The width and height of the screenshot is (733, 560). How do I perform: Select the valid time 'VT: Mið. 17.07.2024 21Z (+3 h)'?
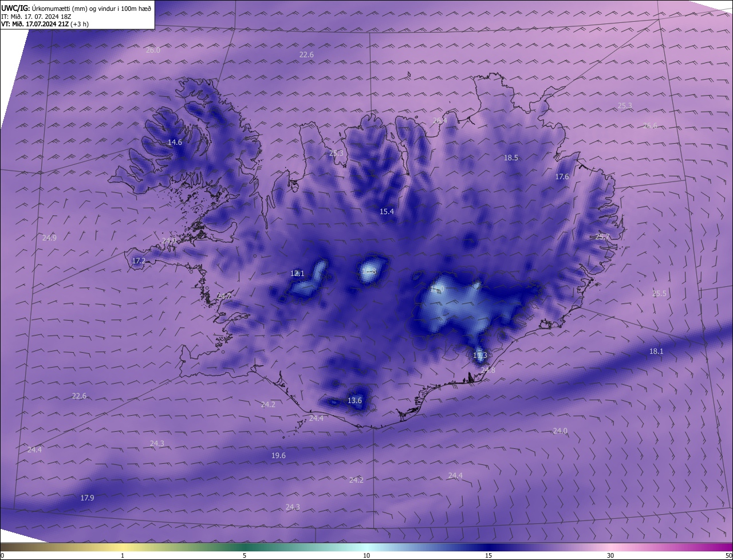pyautogui.click(x=45, y=24)
